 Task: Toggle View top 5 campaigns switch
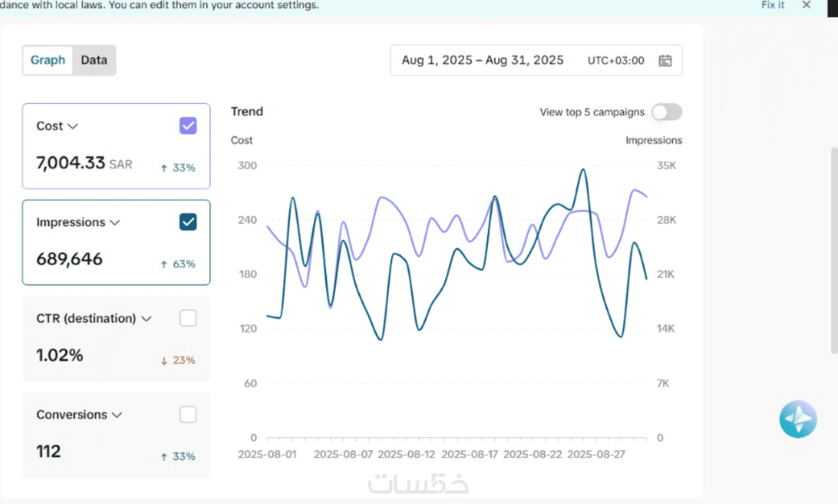point(666,112)
